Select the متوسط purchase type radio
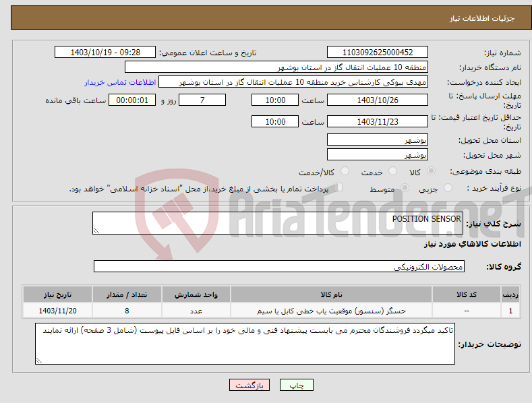 [405, 187]
